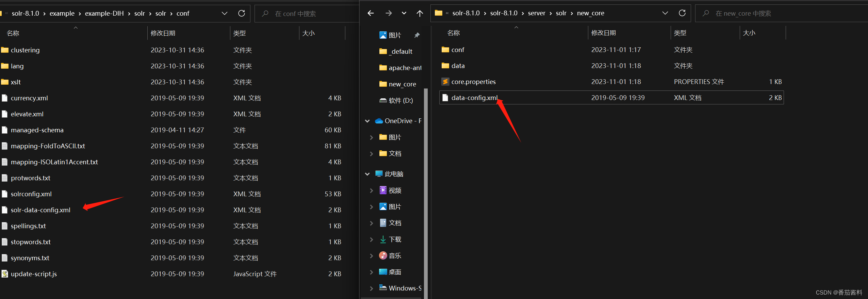Select the xslt folder icon

[5, 82]
